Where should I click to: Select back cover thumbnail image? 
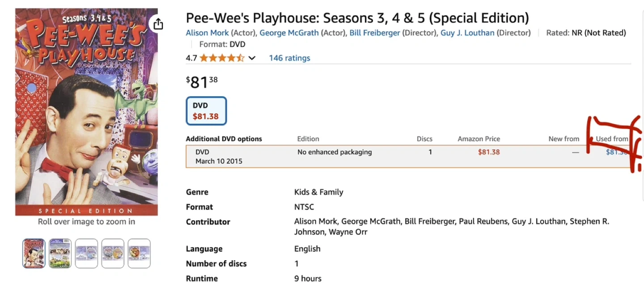click(x=60, y=253)
